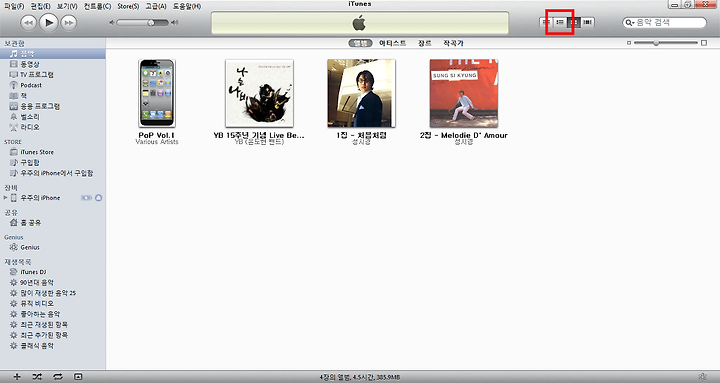Screen dimensions: 720x383
Task: Show or hide the artwork viewer
Action: (x=78, y=377)
